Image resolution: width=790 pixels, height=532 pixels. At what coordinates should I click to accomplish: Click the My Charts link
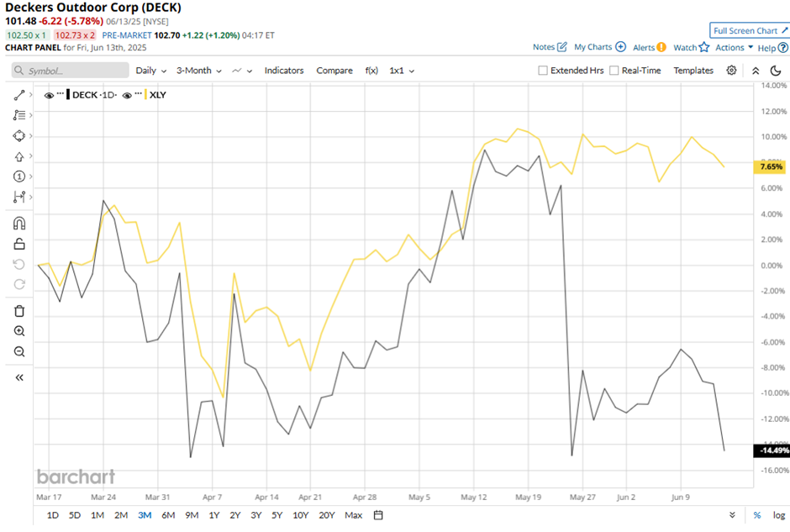593,47
